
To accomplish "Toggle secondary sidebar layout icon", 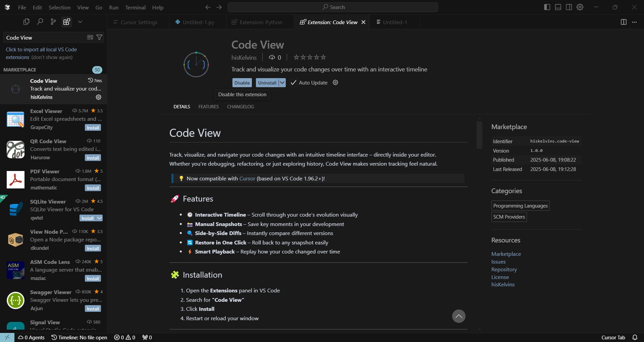I will coord(569,7).
